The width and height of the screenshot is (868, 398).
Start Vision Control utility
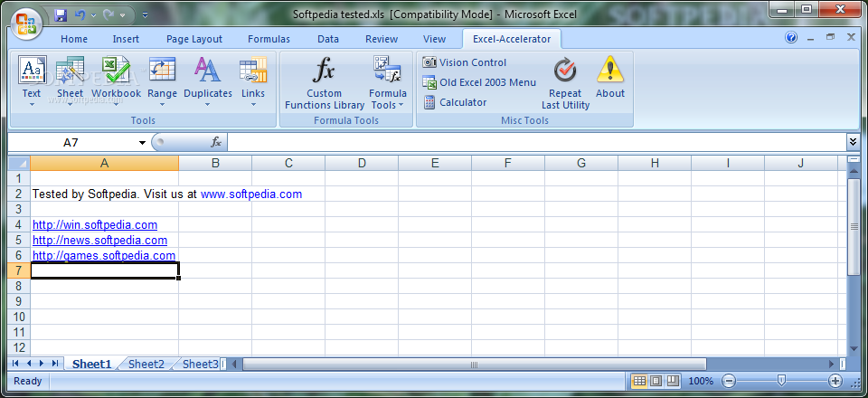465,62
